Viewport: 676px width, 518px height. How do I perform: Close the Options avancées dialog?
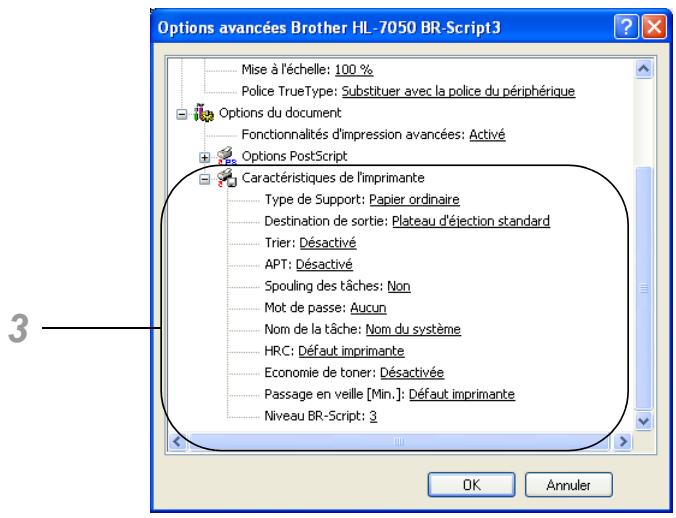click(x=654, y=27)
